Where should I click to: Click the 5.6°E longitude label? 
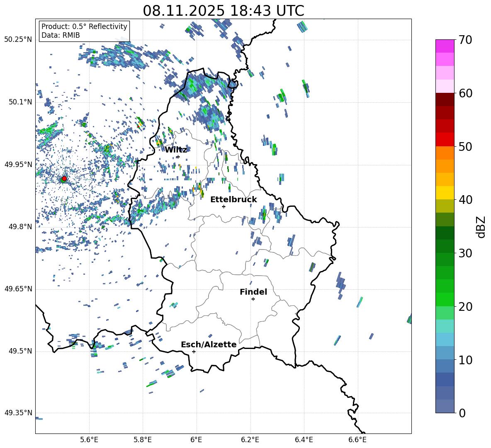pyautogui.click(x=89, y=440)
